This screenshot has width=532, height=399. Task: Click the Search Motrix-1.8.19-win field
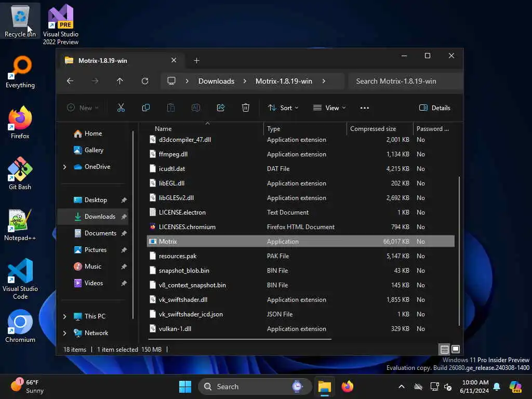click(405, 81)
